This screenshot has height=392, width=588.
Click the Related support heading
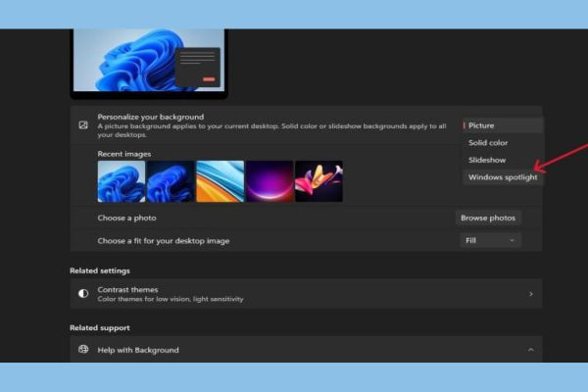point(100,328)
